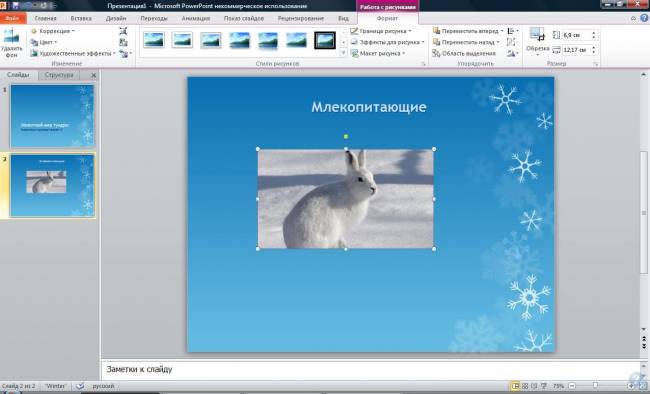
Task: Open the Граница рисунка dropdown
Action: click(x=381, y=31)
